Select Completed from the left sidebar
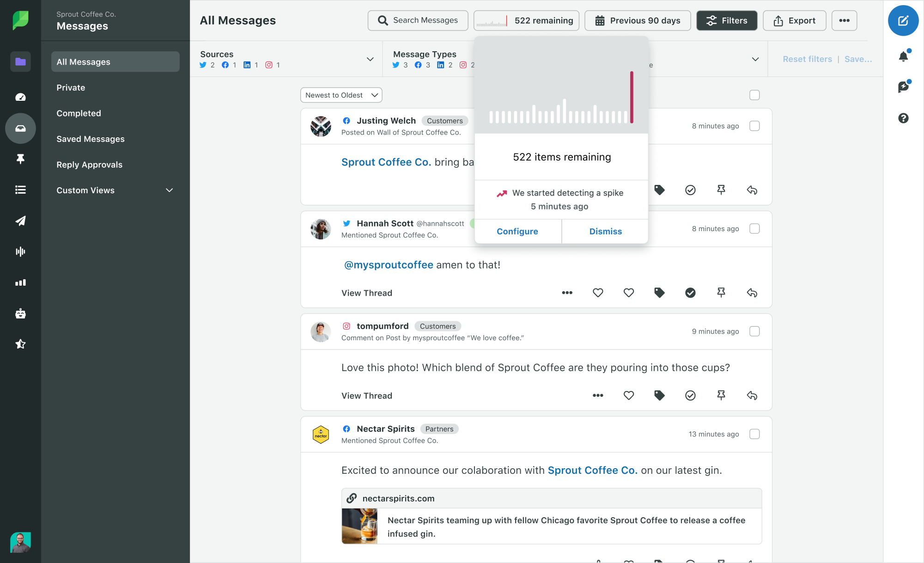 (x=79, y=113)
